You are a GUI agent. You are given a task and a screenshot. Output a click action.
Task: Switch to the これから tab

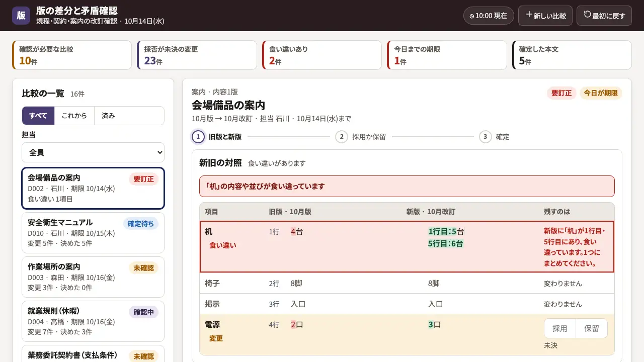74,116
